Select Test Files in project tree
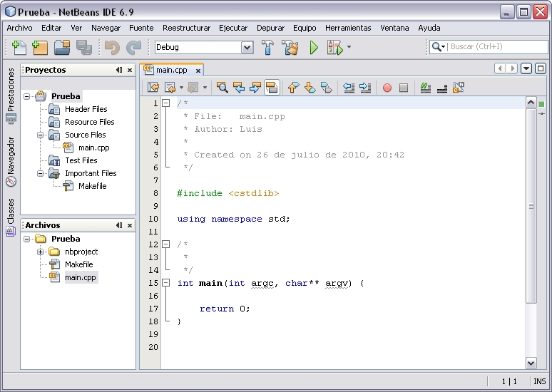The height and width of the screenshot is (392, 552). coord(81,160)
